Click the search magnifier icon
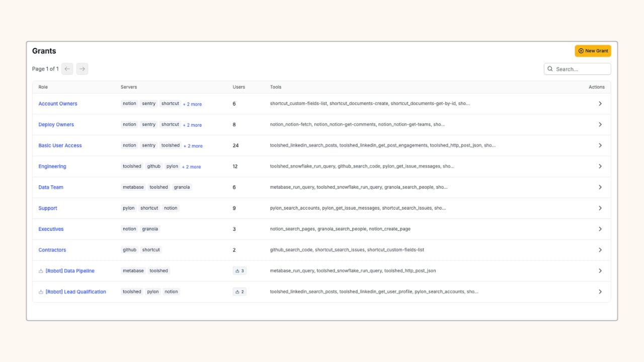This screenshot has height=362, width=644. pyautogui.click(x=550, y=69)
